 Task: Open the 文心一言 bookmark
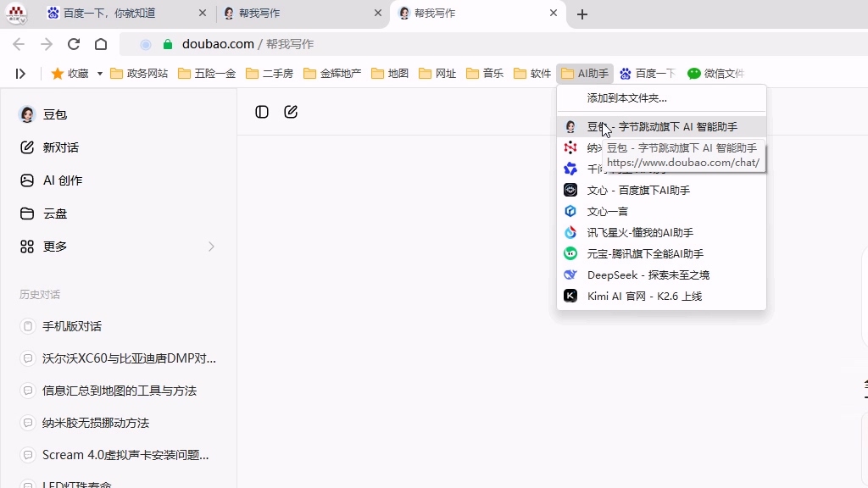coord(661,211)
